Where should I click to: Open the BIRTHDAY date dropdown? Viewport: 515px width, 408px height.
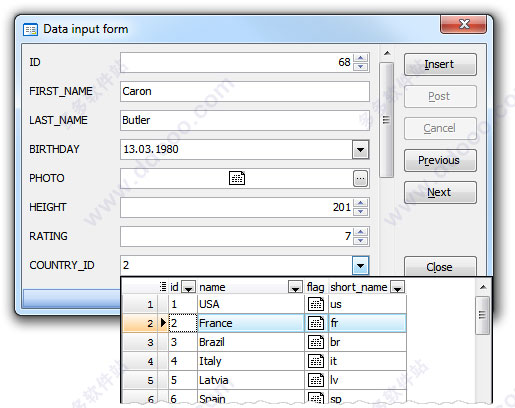coord(360,149)
